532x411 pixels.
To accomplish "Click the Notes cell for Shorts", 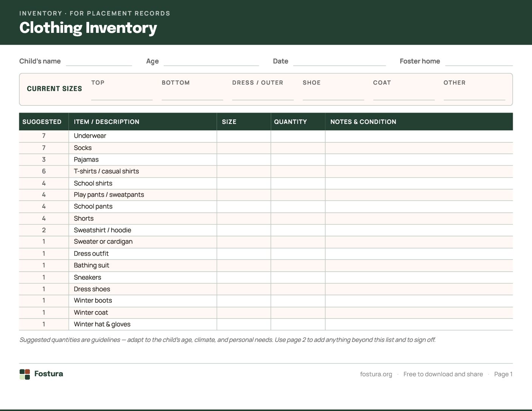I will point(419,218).
